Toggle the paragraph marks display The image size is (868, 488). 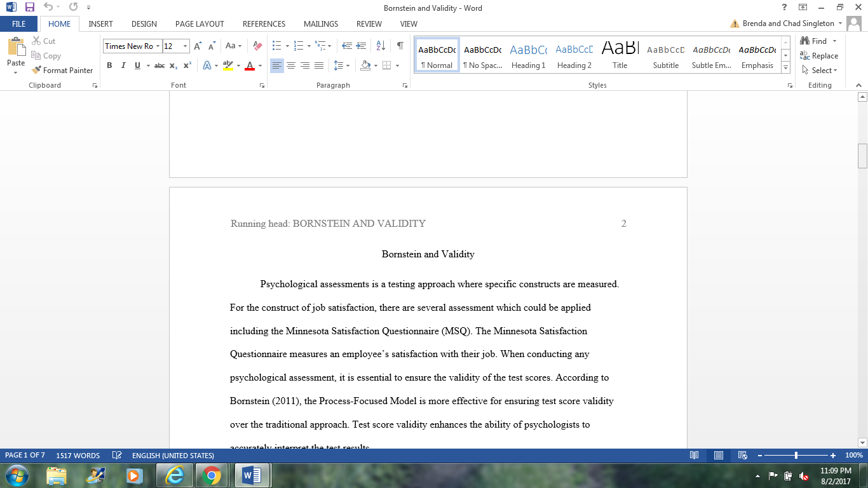pyautogui.click(x=399, y=45)
